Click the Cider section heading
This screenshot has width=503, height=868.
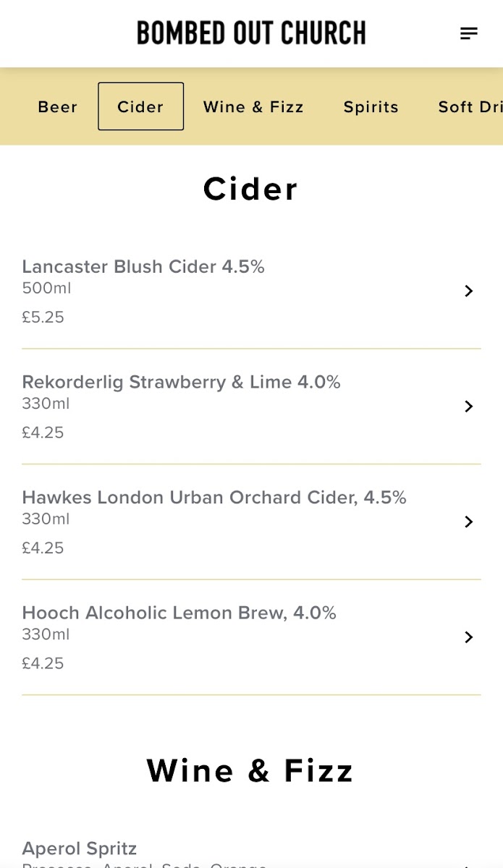250,190
